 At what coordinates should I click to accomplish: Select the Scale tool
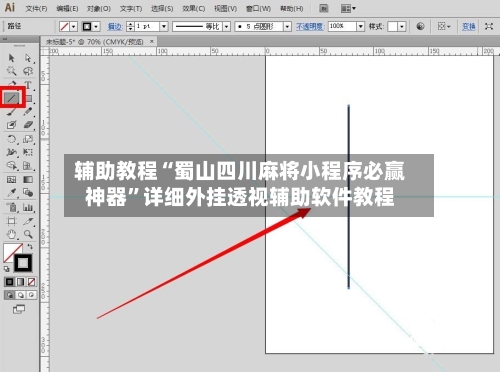point(28,139)
